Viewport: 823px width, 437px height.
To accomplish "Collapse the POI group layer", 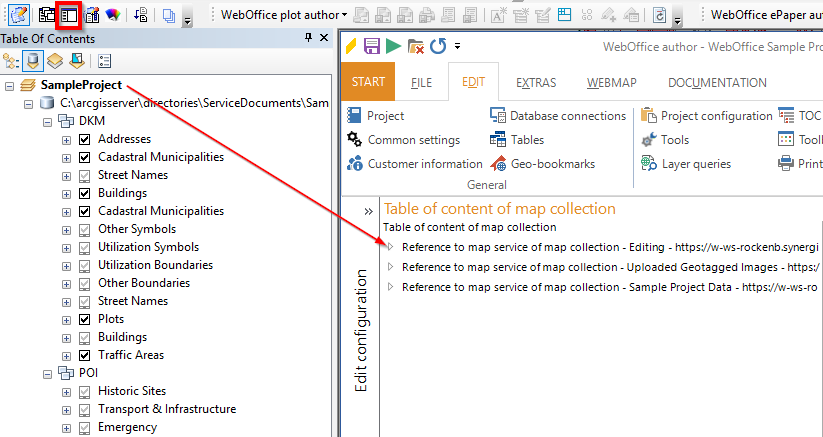I will [48, 374].
